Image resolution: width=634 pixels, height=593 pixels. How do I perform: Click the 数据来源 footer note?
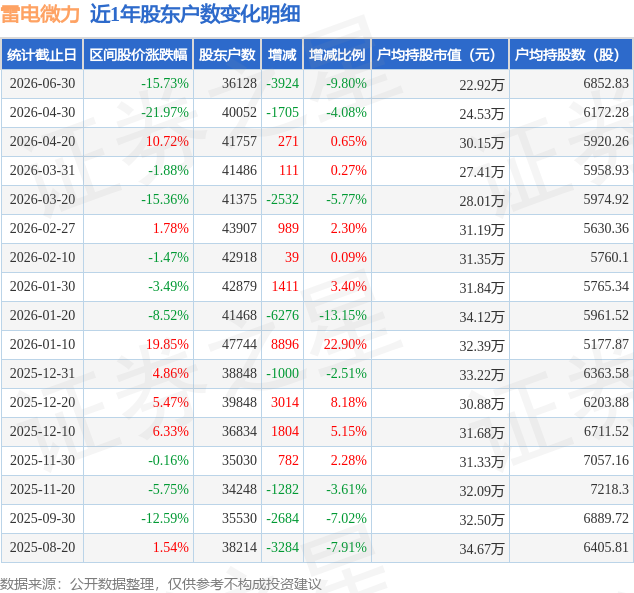pyautogui.click(x=161, y=584)
